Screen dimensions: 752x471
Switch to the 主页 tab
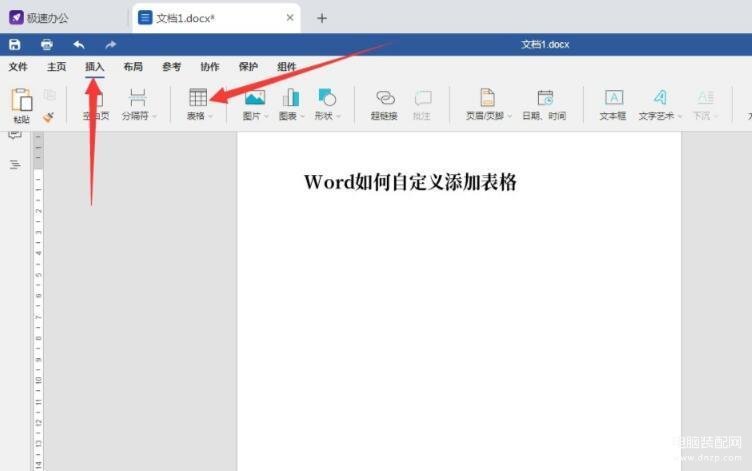[56, 67]
